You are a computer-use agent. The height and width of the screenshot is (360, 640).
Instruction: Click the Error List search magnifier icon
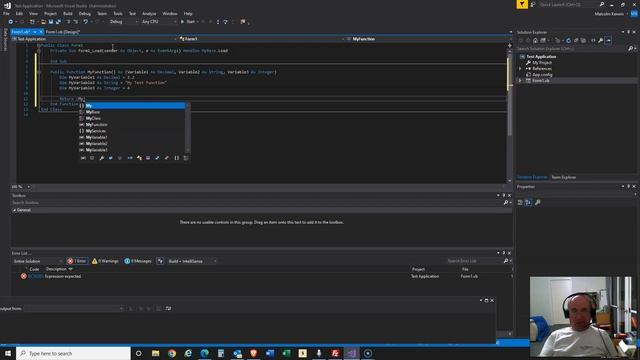506,261
